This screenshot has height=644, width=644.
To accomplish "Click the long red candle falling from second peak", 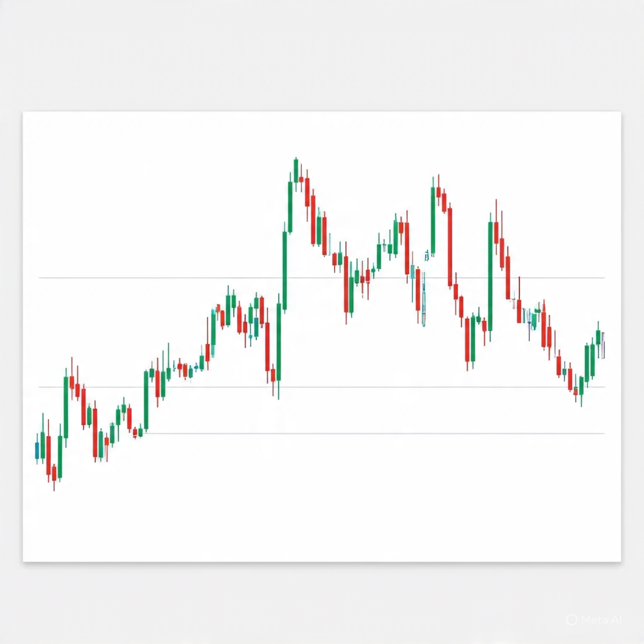I will click(450, 247).
